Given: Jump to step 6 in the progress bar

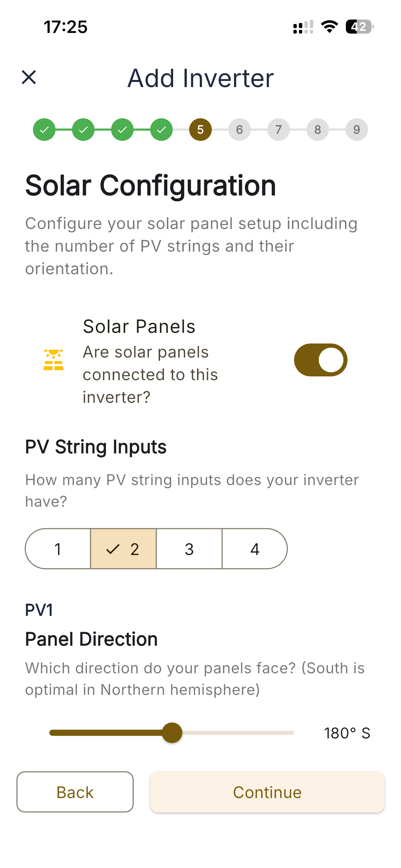Looking at the screenshot, I should pyautogui.click(x=239, y=130).
